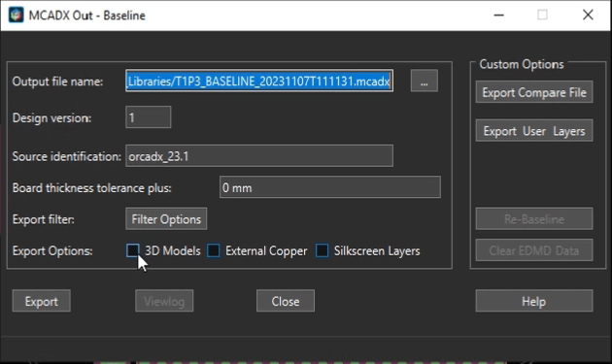This screenshot has width=612, height=364.
Task: Minimize the MCADX Out window
Action: pos(499,16)
